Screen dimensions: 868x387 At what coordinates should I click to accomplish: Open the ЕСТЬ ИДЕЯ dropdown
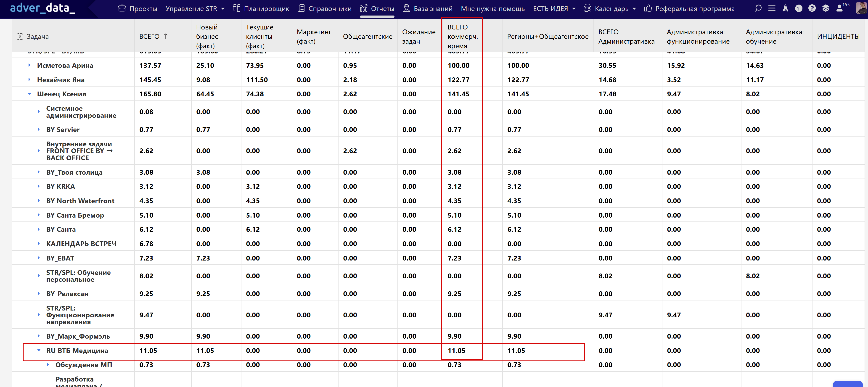pyautogui.click(x=554, y=9)
